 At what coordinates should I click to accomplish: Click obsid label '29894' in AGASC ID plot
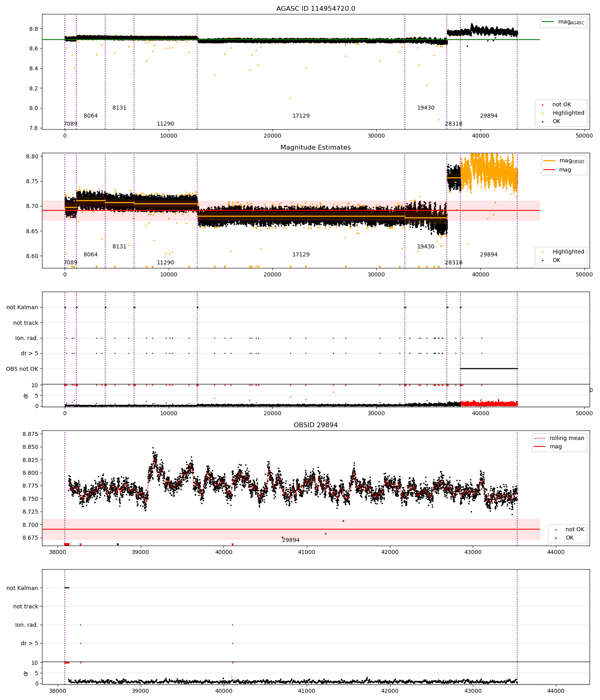pos(489,116)
